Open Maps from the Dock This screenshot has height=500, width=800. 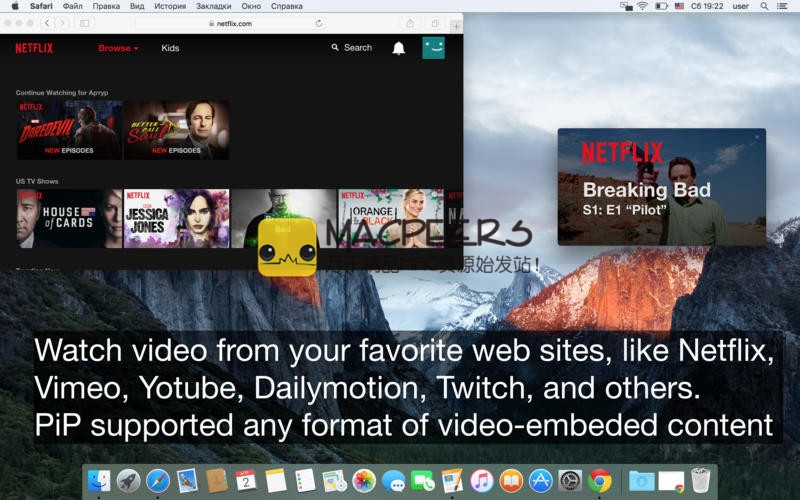pyautogui.click(x=334, y=481)
